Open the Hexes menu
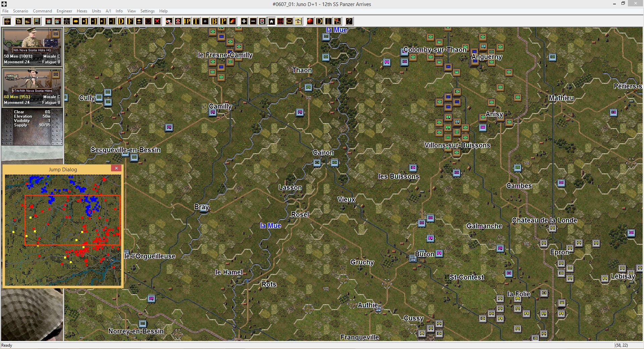Viewport: 644px width, 349px height. 82,11
